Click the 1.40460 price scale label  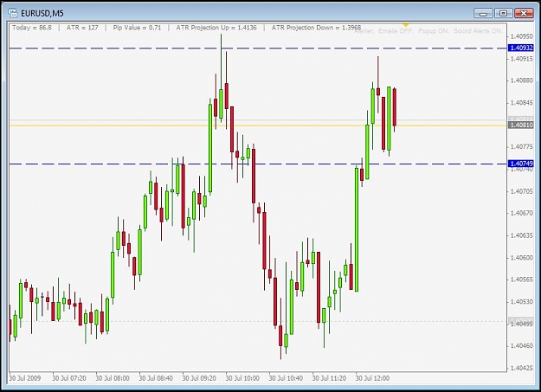[x=522, y=346]
